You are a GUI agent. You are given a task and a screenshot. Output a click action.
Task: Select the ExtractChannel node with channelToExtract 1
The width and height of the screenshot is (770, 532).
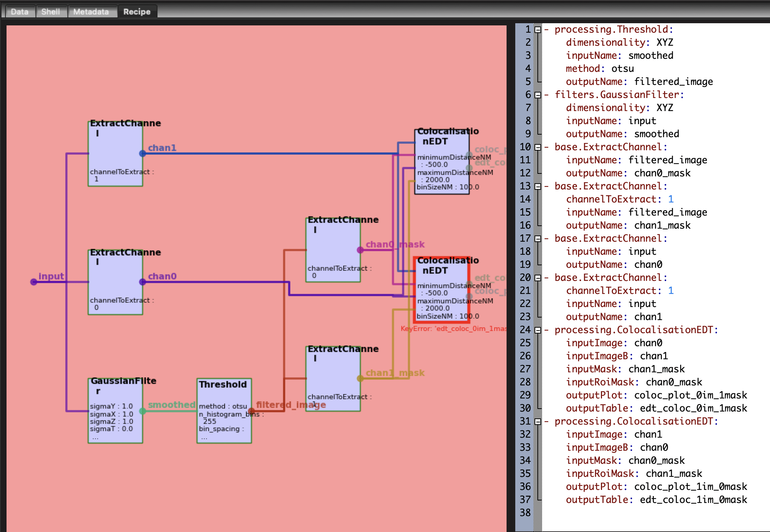115,152
